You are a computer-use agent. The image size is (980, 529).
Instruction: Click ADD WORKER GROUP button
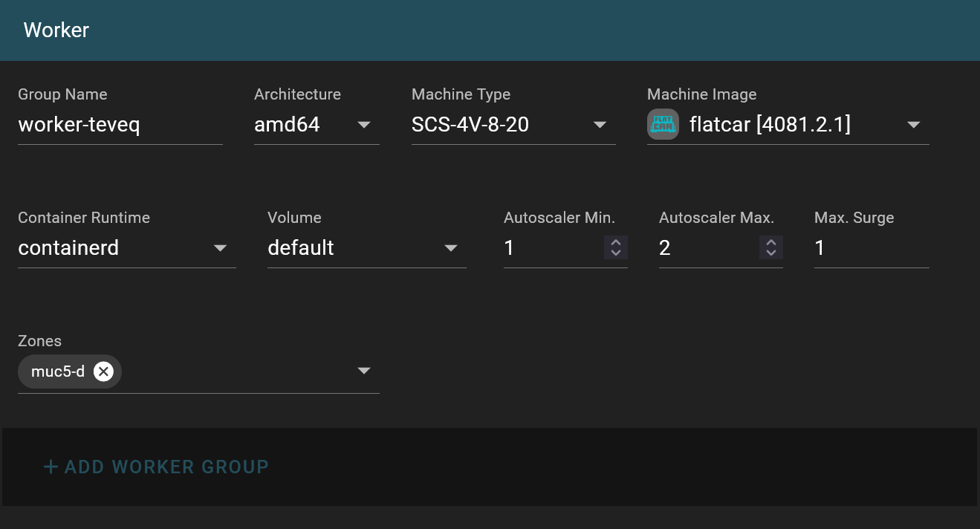(x=156, y=467)
